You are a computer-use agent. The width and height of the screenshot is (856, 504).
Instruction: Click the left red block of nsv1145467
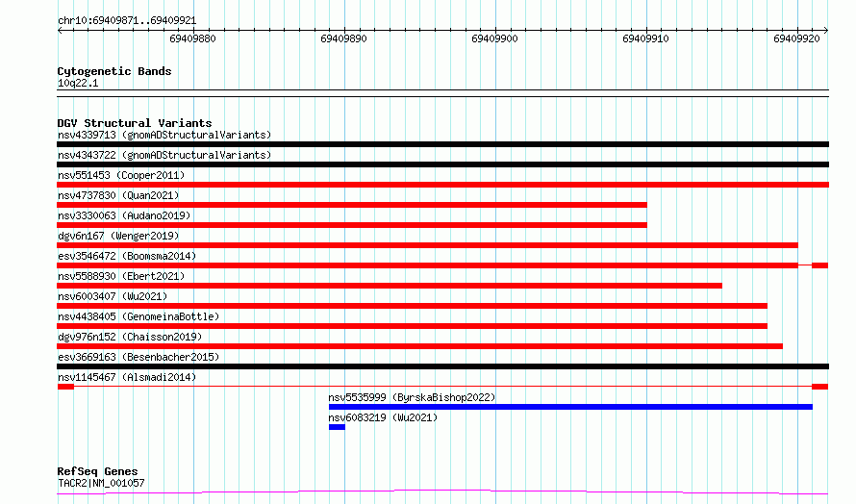pos(65,387)
